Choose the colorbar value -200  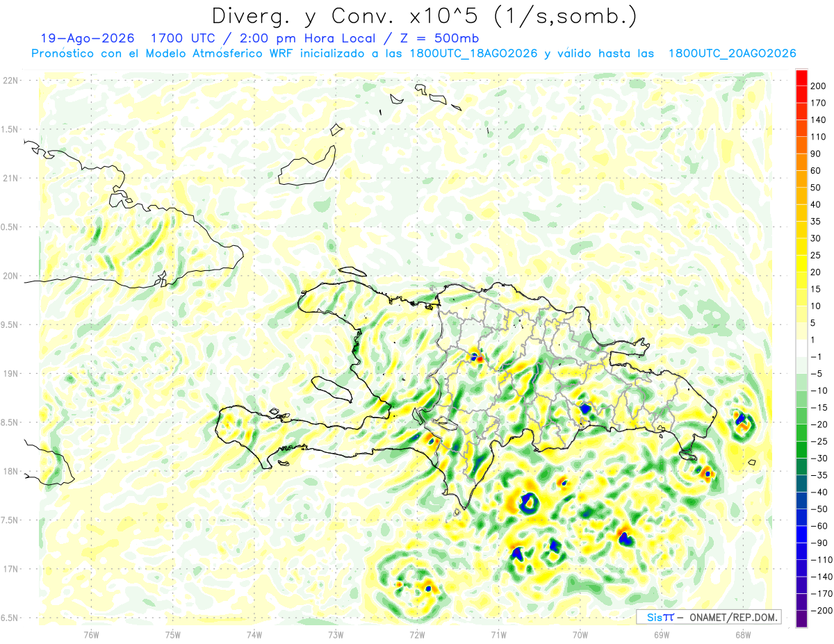tap(822, 612)
